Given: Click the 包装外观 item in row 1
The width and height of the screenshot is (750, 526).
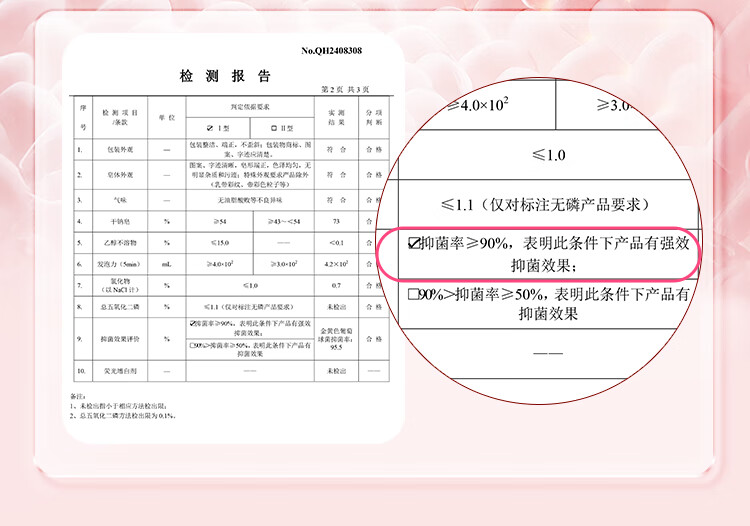Looking at the screenshot, I should point(120,150).
